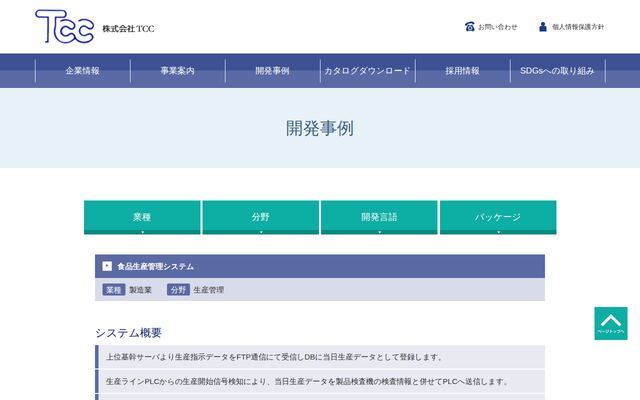Expand the パッケージ filter dropdown
This screenshot has width=640, height=400.
498,217
